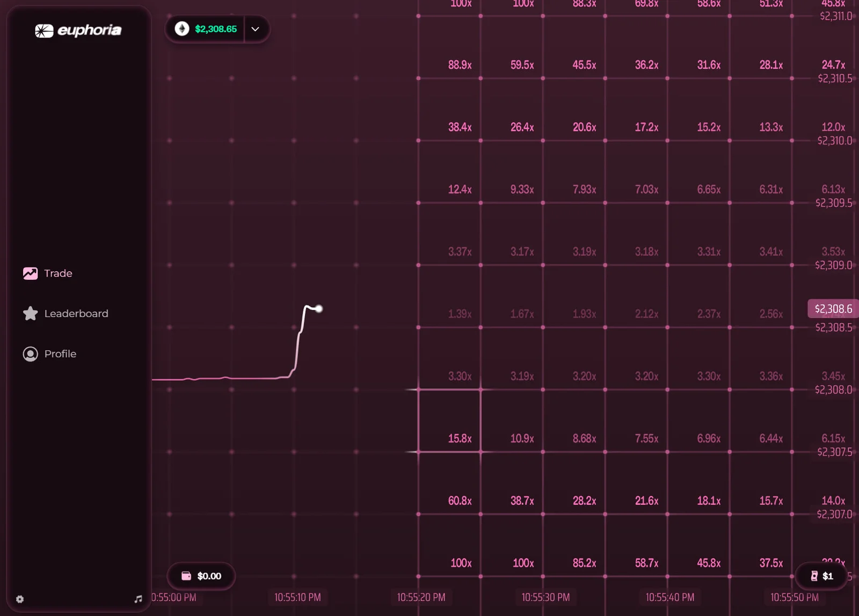Click the $2,308.65 price display
Image resolution: width=859 pixels, height=616 pixels.
point(216,29)
